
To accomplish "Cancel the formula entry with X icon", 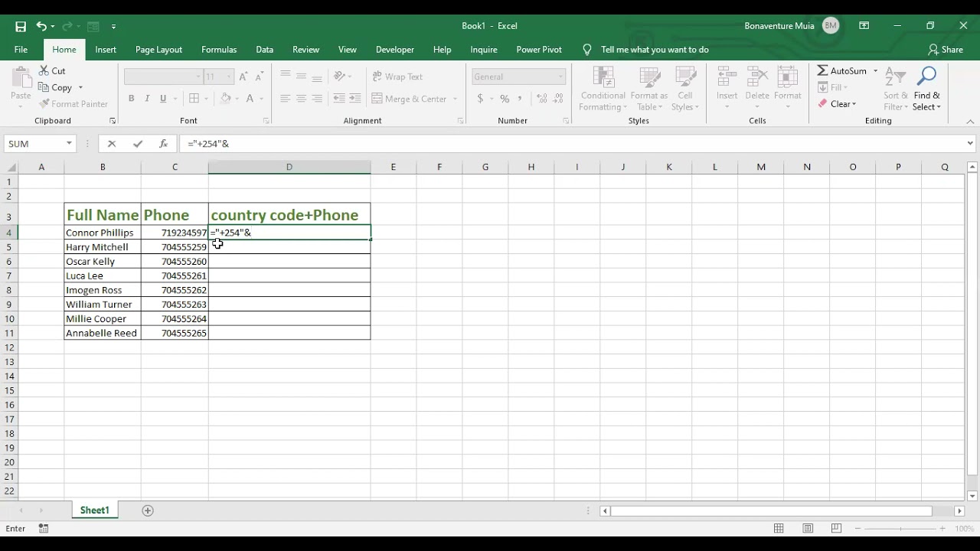I will pyautogui.click(x=112, y=144).
